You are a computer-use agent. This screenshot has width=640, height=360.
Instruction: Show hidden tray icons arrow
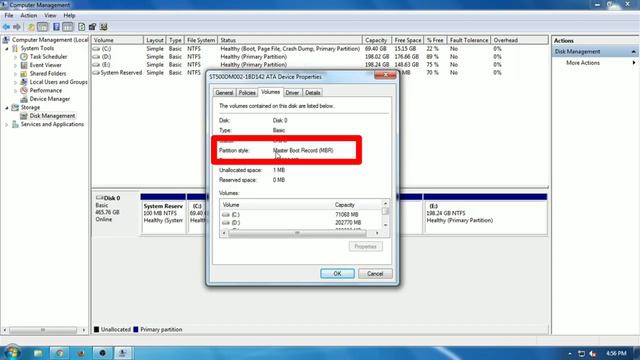coord(570,353)
